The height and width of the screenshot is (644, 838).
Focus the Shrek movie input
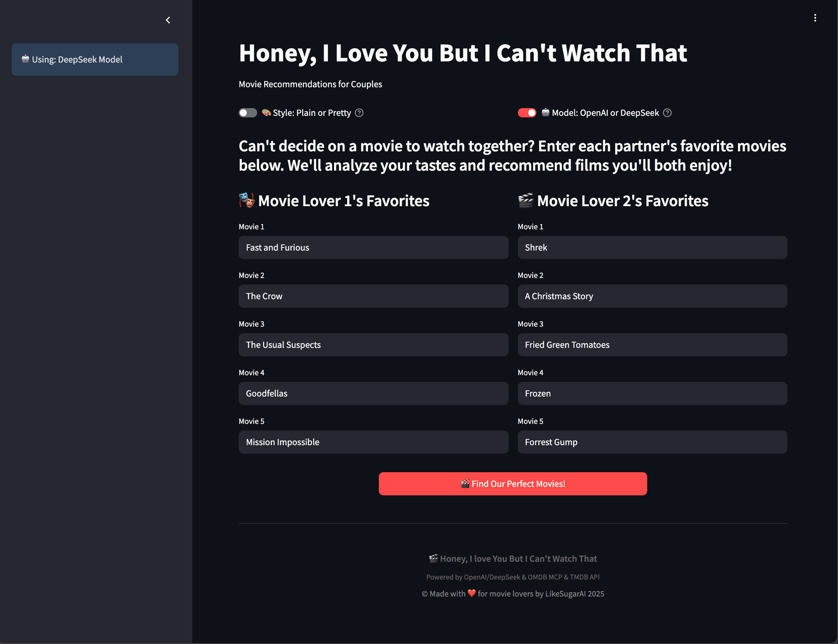pos(652,247)
